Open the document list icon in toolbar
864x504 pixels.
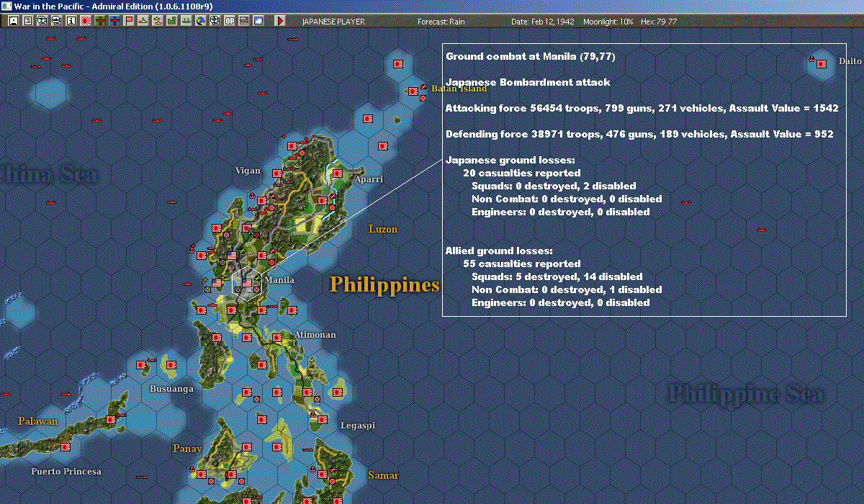[27, 21]
